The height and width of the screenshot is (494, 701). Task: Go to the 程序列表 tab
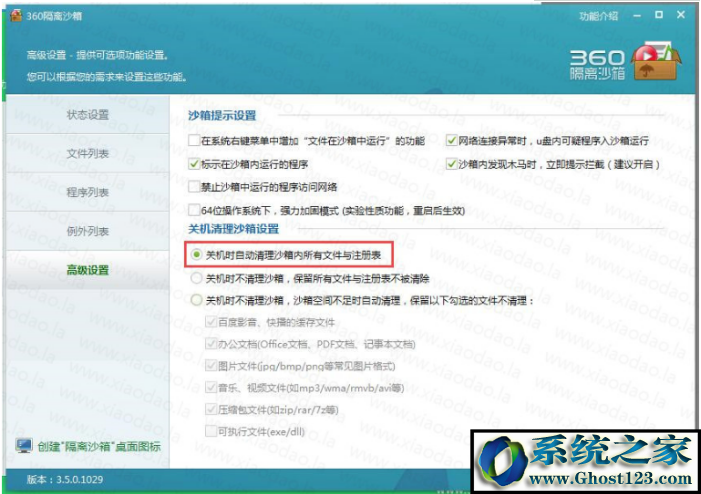point(88,193)
